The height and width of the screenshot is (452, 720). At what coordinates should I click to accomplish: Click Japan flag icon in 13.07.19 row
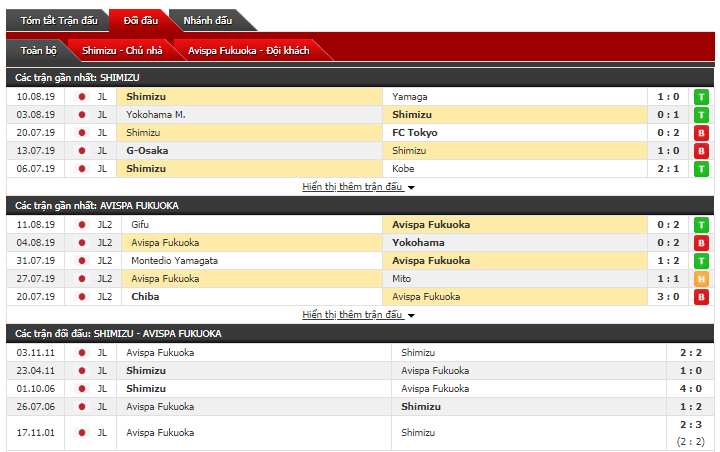coord(82,151)
